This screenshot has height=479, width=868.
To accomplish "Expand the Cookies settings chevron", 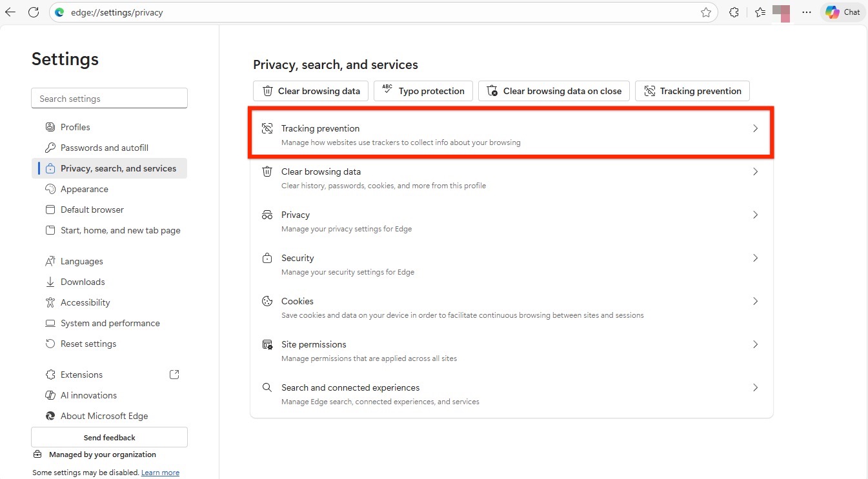I will [x=755, y=301].
